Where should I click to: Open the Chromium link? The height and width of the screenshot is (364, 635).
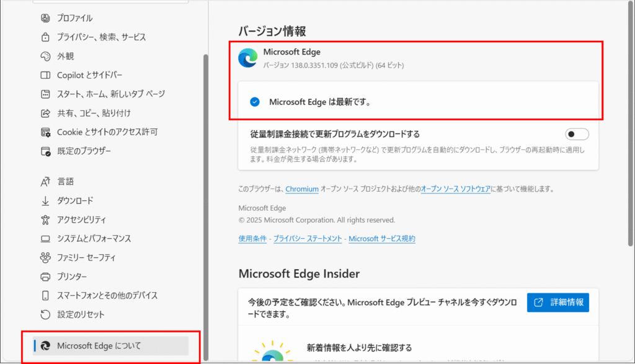point(302,189)
